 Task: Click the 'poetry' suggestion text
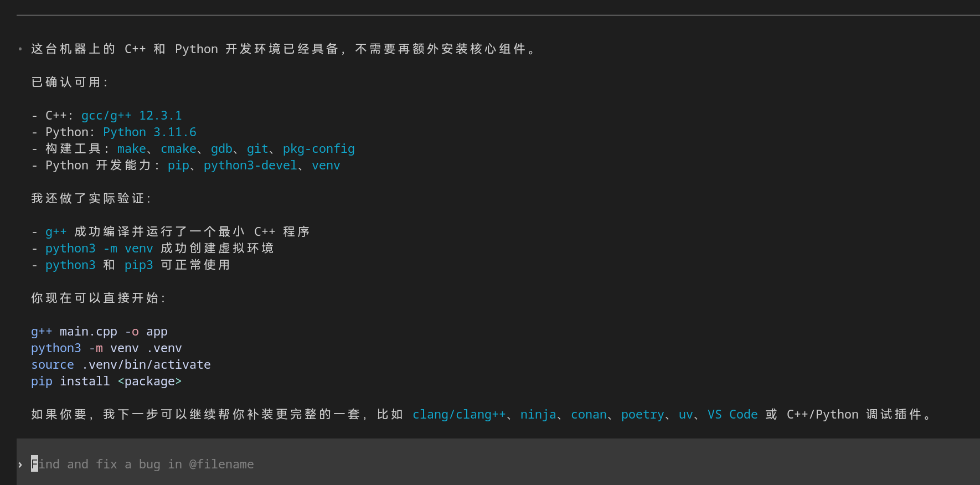(642, 414)
